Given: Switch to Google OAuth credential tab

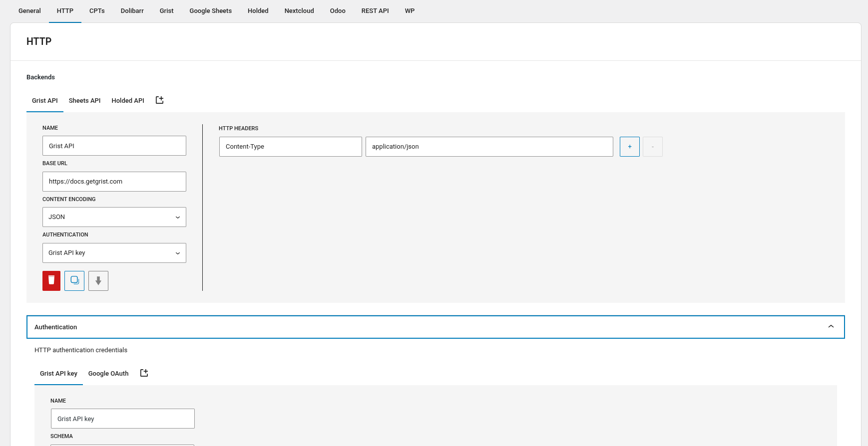Looking at the screenshot, I should (108, 374).
